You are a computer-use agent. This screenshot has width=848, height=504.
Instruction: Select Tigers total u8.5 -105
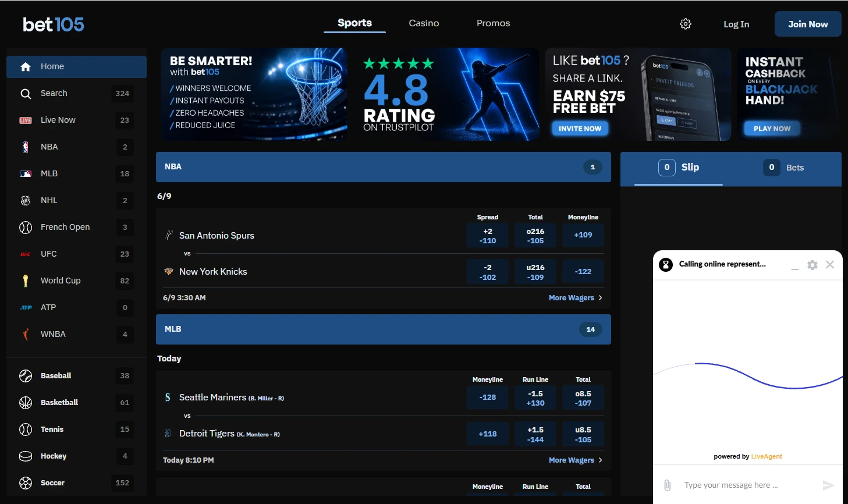[583, 434]
